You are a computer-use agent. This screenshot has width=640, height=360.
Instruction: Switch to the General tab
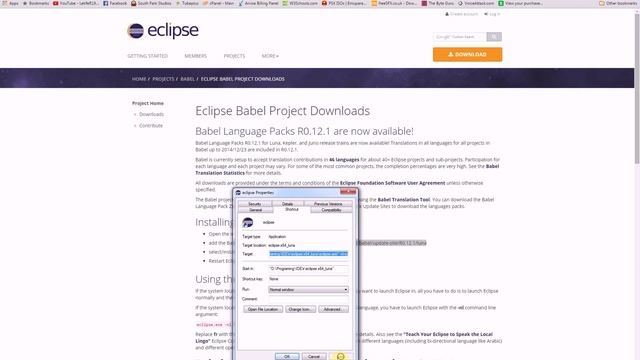pos(256,210)
